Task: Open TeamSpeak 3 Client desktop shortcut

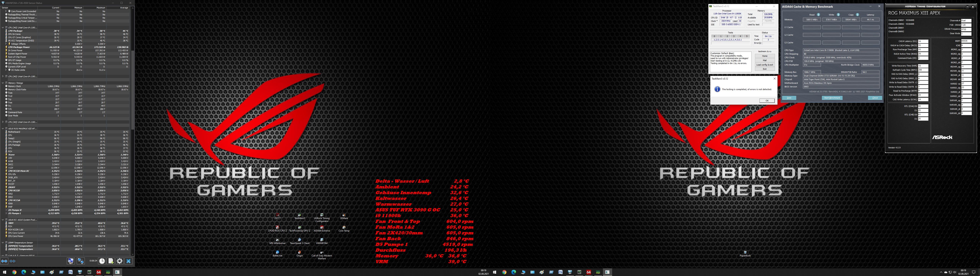Action: click(x=299, y=241)
